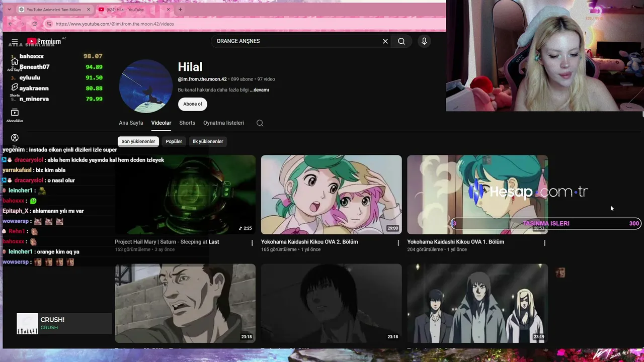Sort videos by İlk yüklenenler

[208, 142]
